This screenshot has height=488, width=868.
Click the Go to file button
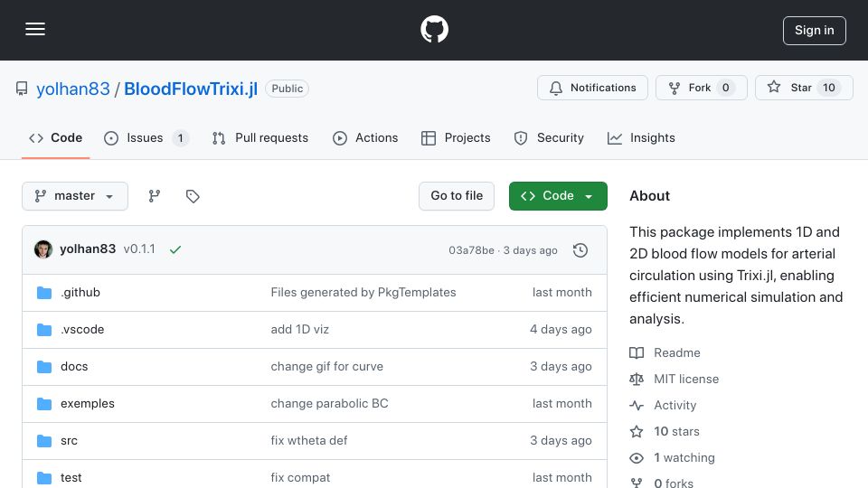coord(456,196)
